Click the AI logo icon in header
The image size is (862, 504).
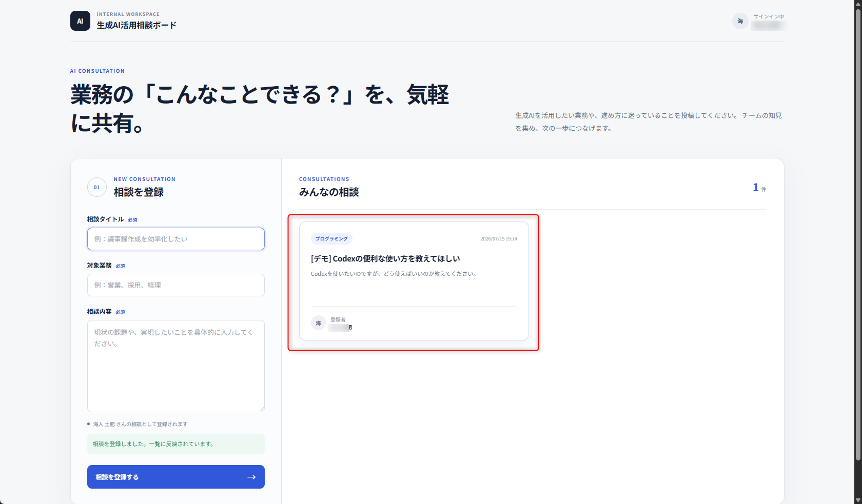(80, 21)
